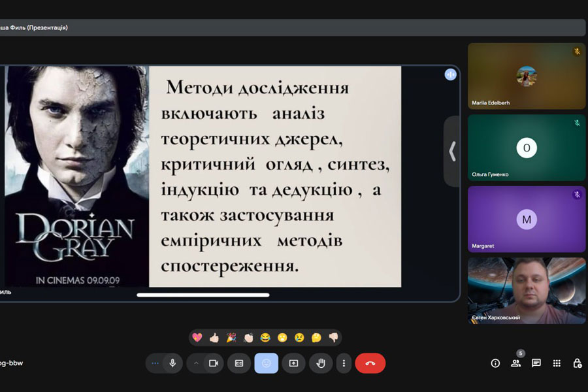The image size is (588, 392).
Task: Send the surprised face reaction
Action: point(282,338)
